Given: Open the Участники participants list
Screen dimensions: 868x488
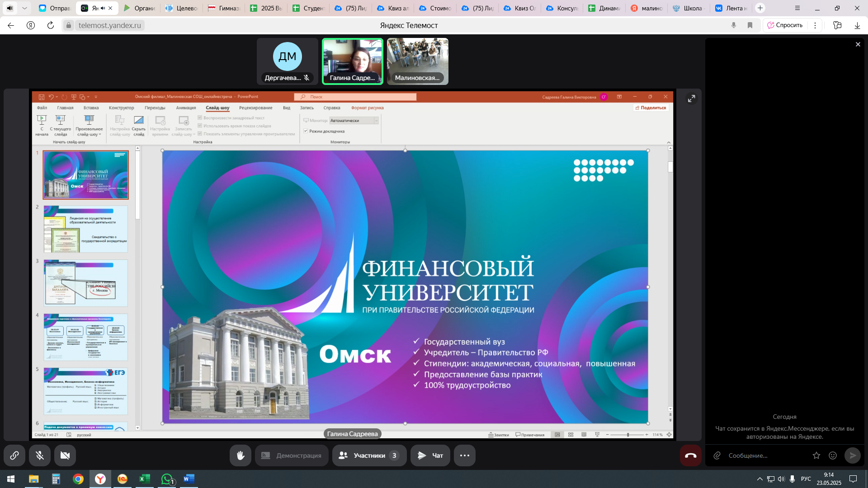Looking at the screenshot, I should coord(369,455).
